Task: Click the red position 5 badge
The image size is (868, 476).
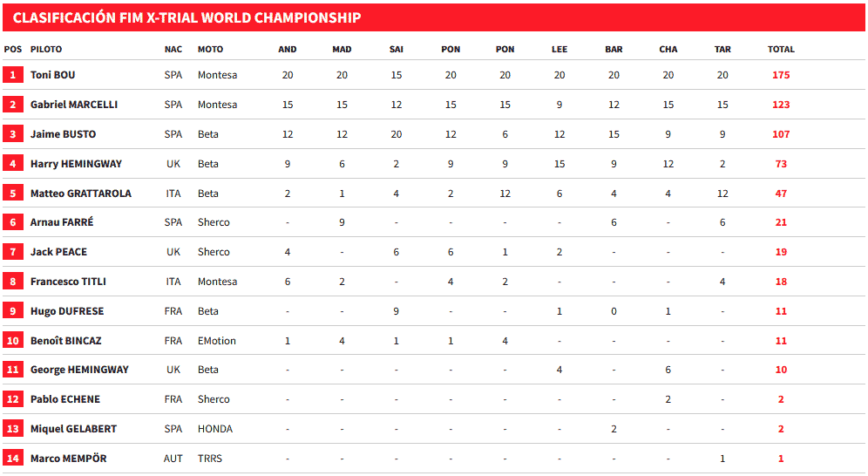Action: coord(13,193)
